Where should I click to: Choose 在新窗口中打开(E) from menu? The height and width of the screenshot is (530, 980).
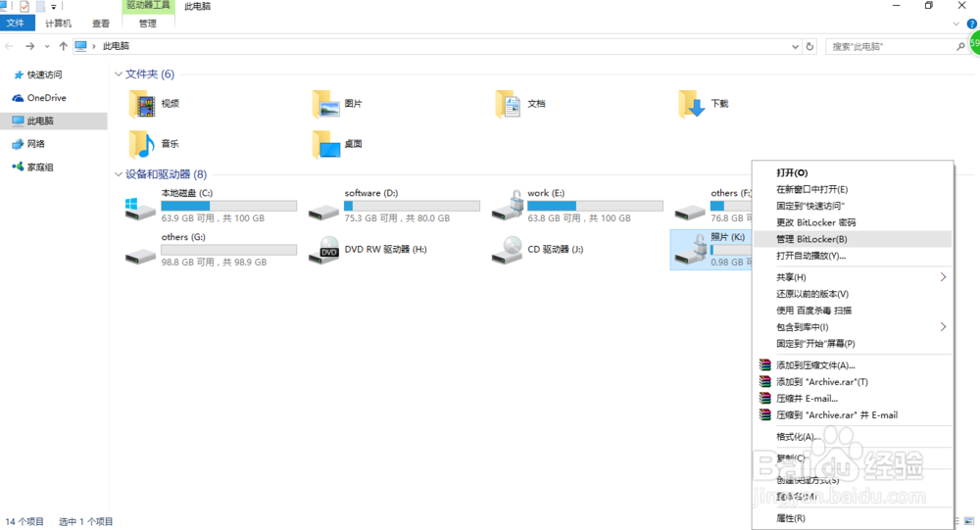coord(853,189)
